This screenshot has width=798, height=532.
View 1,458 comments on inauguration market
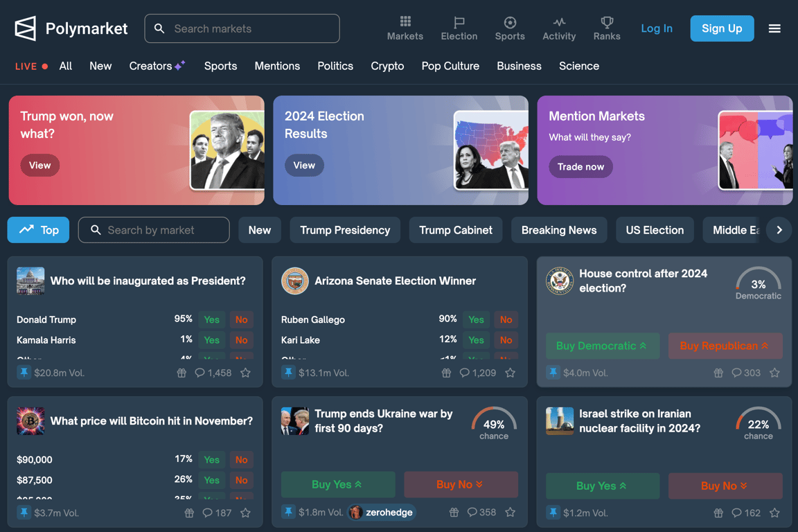213,373
